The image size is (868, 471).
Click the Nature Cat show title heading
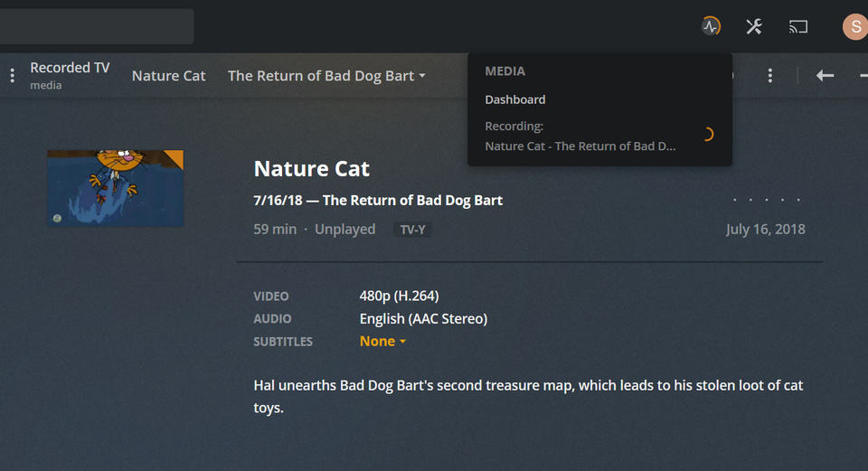coord(312,168)
